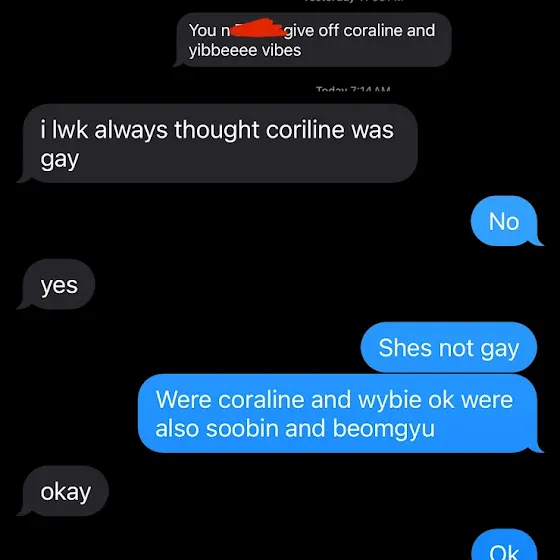560x560 pixels.
Task: Click the word 'thought' in gray message
Action: tap(216, 130)
